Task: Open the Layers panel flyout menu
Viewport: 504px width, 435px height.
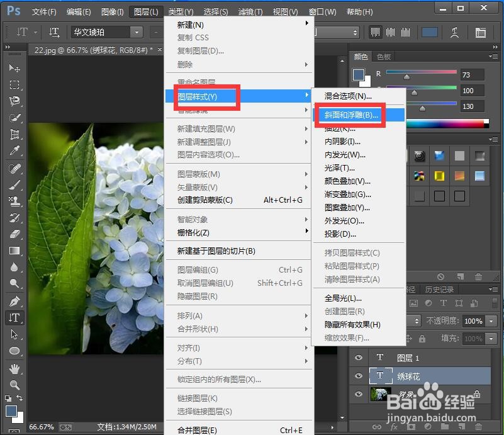Action: 494,290
